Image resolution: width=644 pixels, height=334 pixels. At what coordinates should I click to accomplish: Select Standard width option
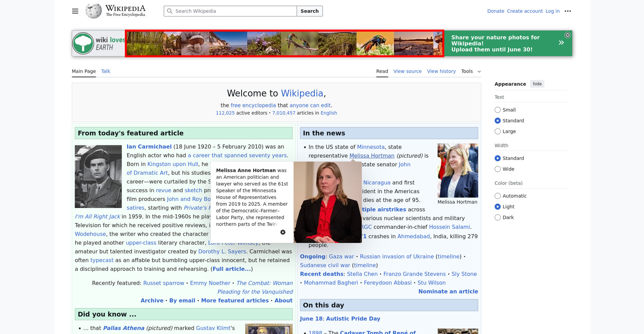[x=497, y=158]
